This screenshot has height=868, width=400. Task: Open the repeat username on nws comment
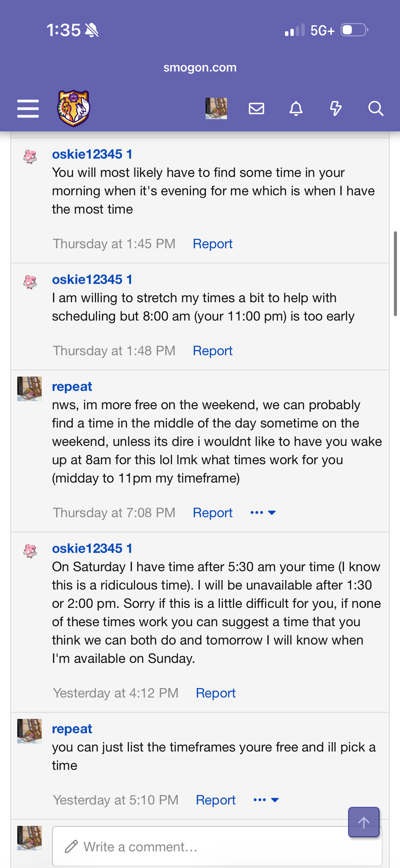click(72, 386)
